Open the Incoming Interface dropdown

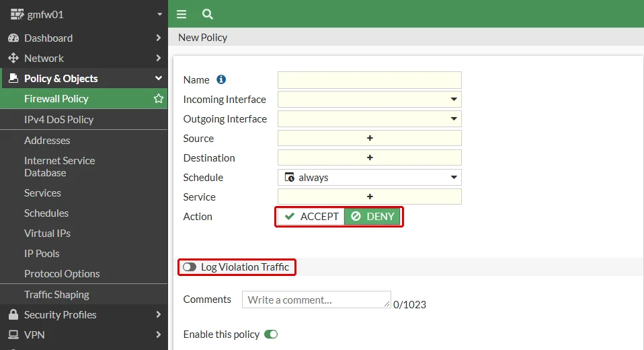(x=454, y=99)
